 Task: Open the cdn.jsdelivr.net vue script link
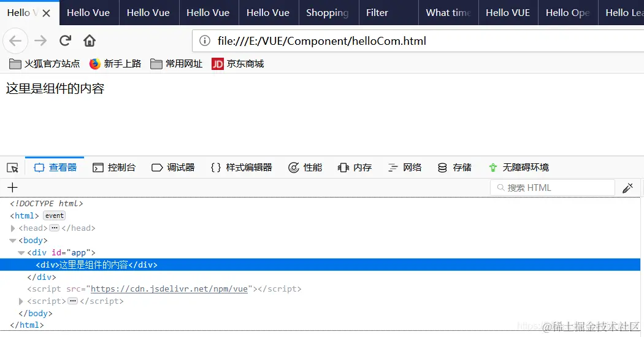pos(169,289)
